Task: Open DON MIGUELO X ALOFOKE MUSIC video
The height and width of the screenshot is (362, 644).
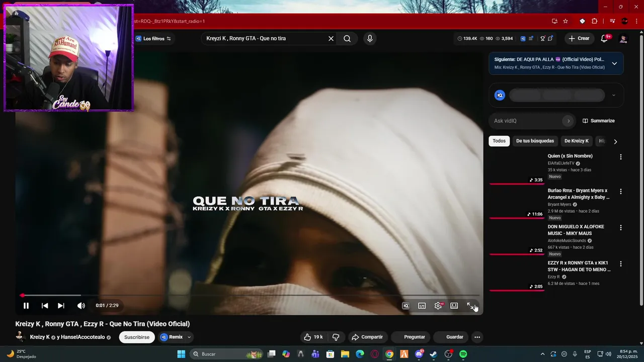Action: coord(576,230)
